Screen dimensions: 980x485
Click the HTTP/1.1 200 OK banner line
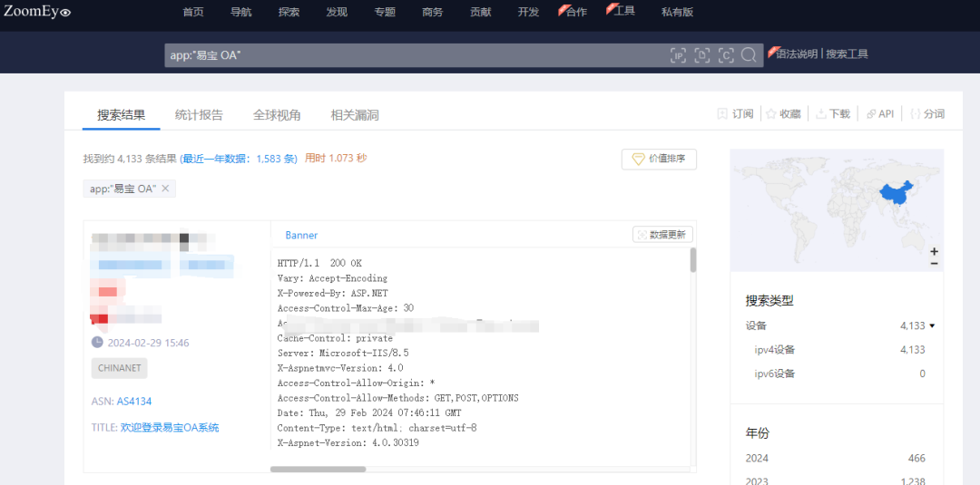tap(319, 264)
